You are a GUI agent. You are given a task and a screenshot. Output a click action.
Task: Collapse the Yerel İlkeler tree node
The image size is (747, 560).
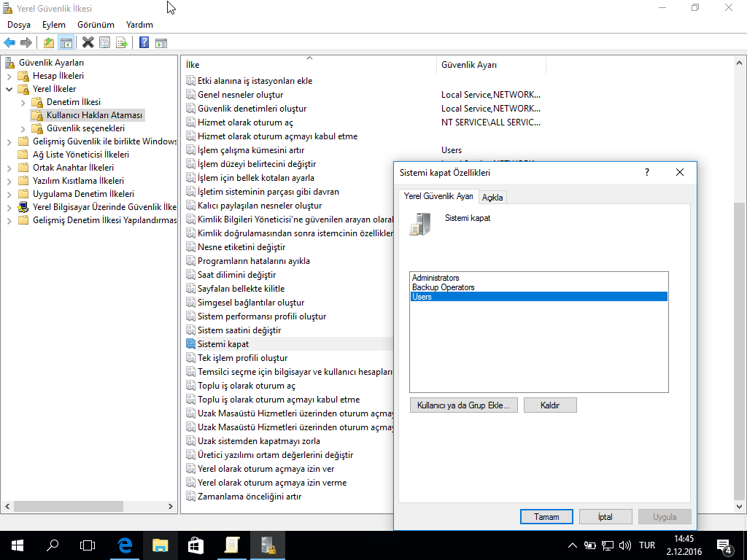pos(9,89)
